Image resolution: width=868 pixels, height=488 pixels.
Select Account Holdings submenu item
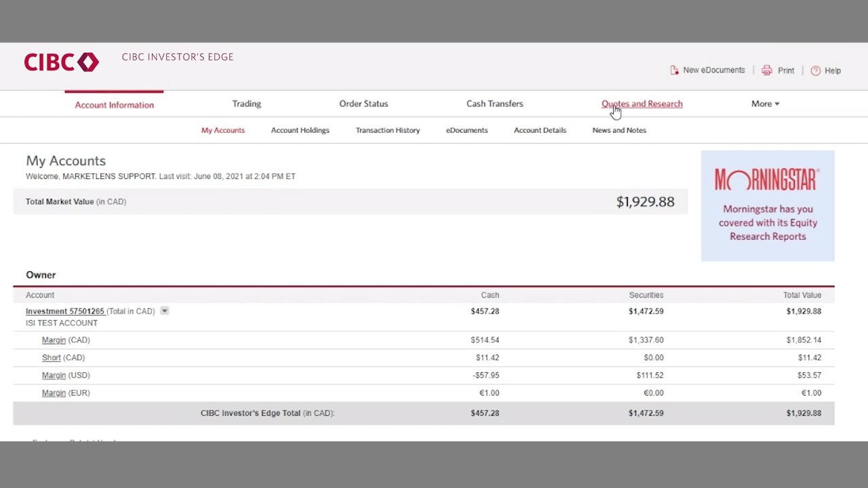coord(300,130)
